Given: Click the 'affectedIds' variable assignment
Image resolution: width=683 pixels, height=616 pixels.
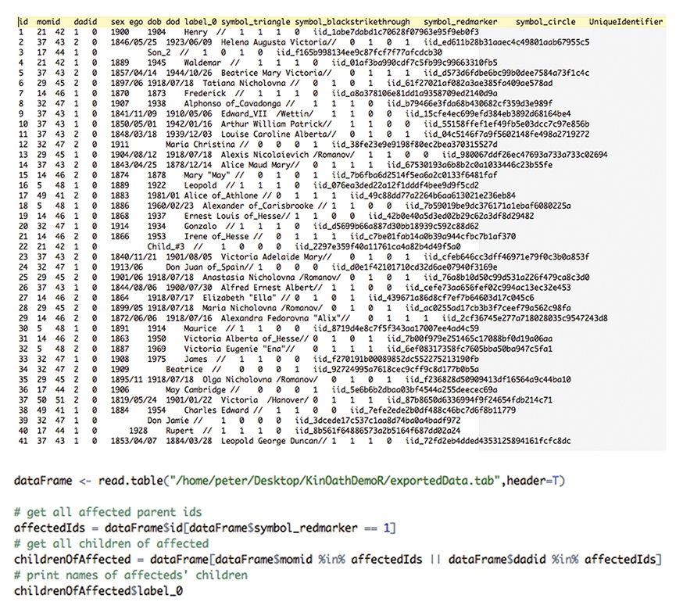Looking at the screenshot, I should click(49, 528).
